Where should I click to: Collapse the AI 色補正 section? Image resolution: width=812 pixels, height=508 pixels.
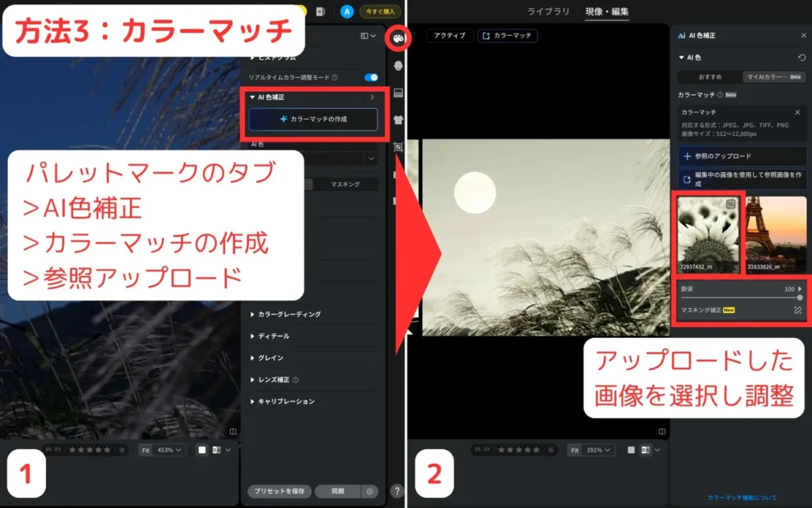[x=252, y=98]
